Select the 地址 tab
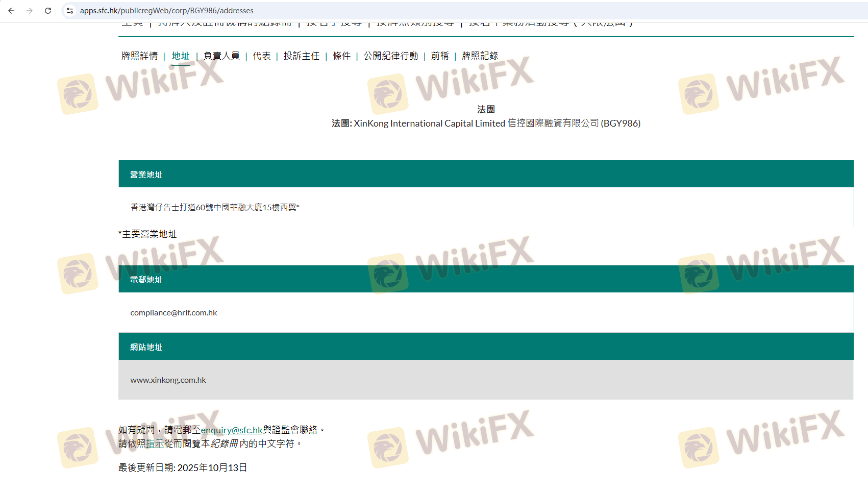This screenshot has height=493, width=868. (181, 56)
